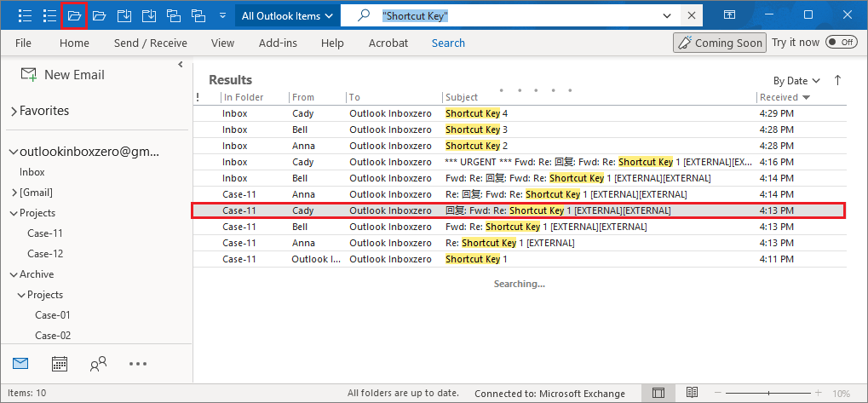Click the New Email envelope icon

pos(29,75)
